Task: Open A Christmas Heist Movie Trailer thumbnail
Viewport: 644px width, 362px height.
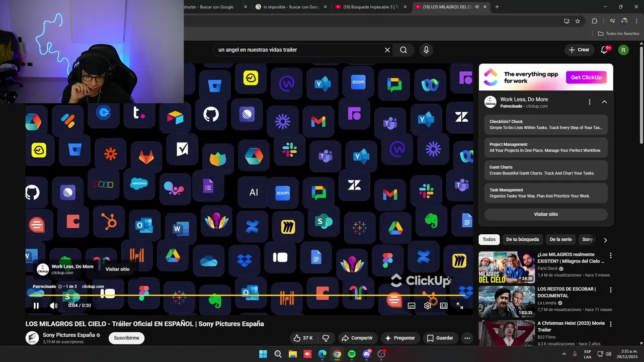Action: (507, 333)
